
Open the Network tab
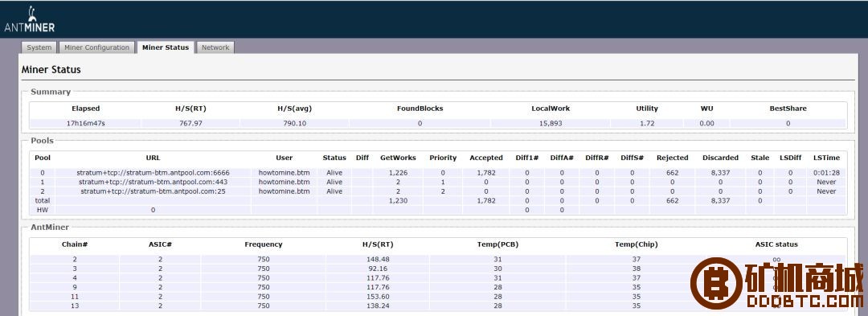215,47
